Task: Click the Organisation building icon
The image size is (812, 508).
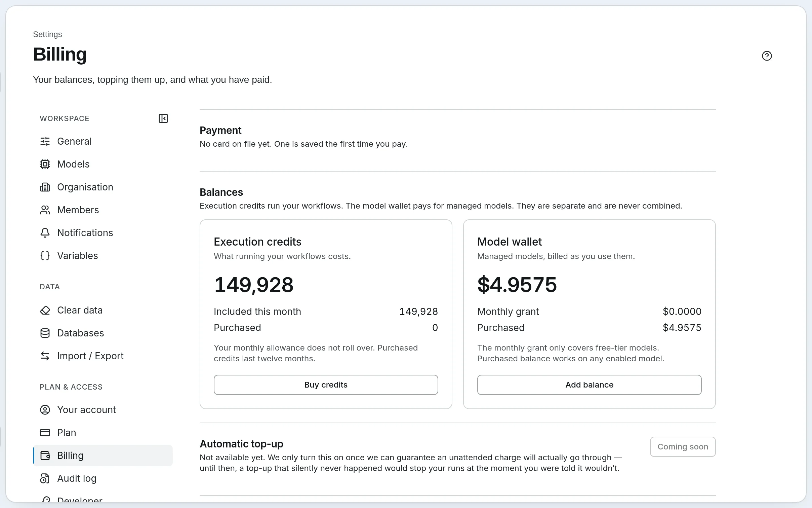Action: point(45,187)
